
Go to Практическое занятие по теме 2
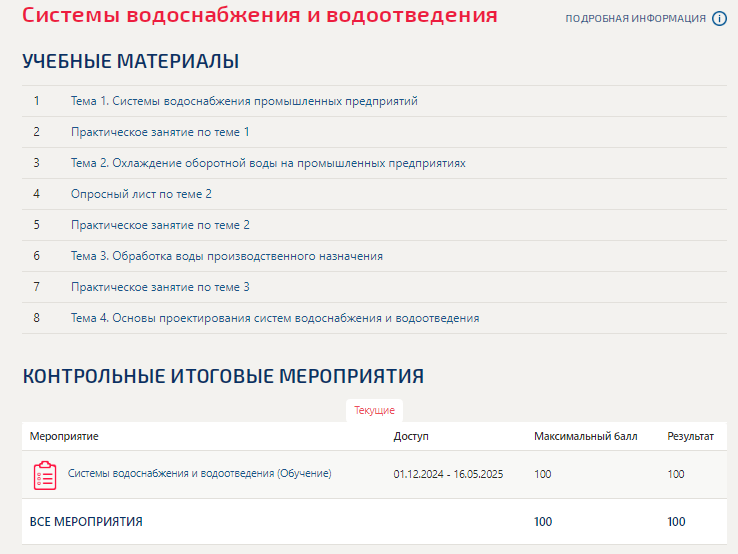click(x=160, y=225)
